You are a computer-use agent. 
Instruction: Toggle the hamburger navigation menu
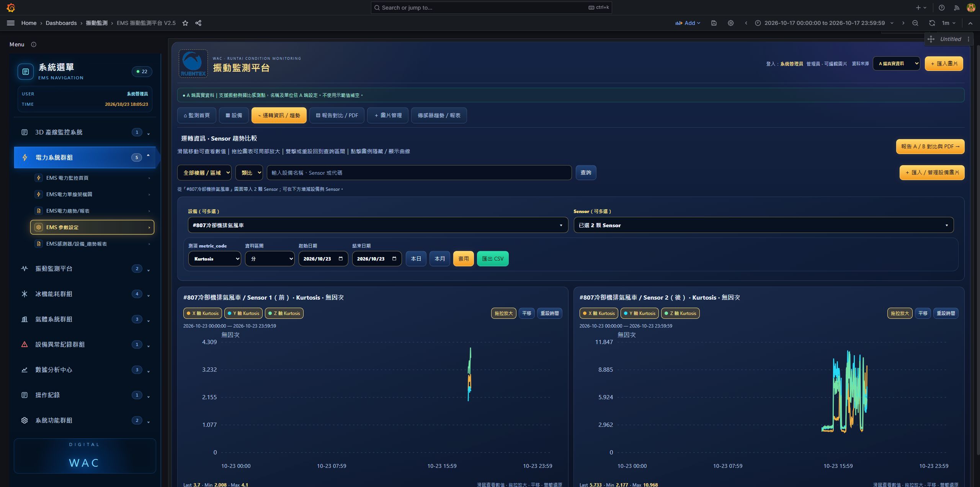pos(11,23)
